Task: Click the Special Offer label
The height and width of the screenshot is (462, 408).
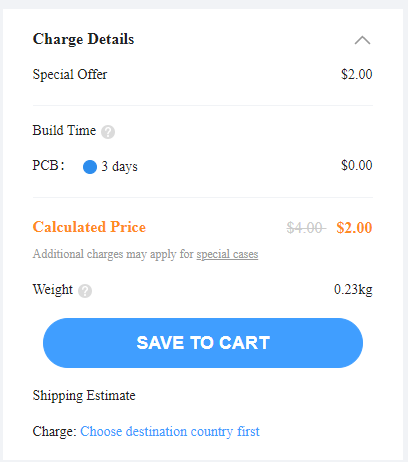Action: pos(70,74)
